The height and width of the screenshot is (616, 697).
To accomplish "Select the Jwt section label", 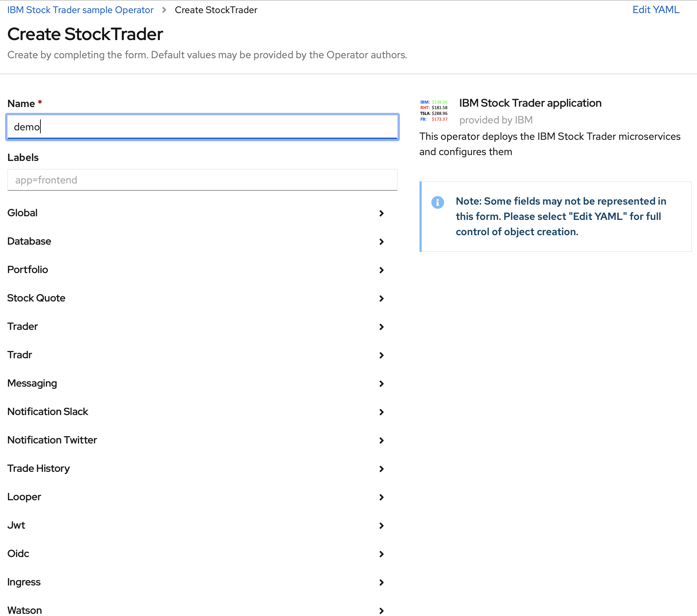I will [x=16, y=525].
